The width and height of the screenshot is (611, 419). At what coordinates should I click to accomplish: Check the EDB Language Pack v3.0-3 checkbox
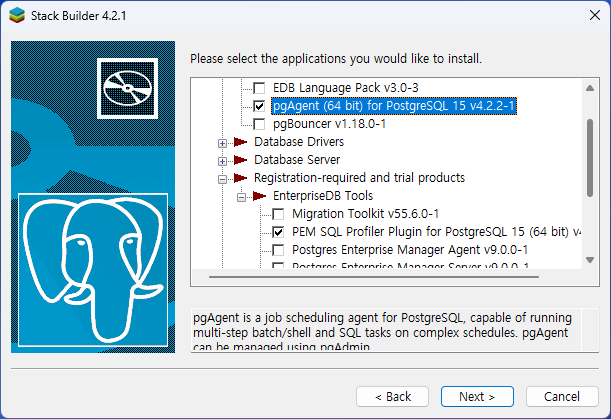pyautogui.click(x=259, y=88)
